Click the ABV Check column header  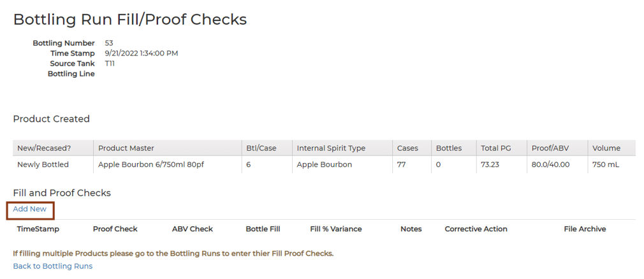pos(192,229)
